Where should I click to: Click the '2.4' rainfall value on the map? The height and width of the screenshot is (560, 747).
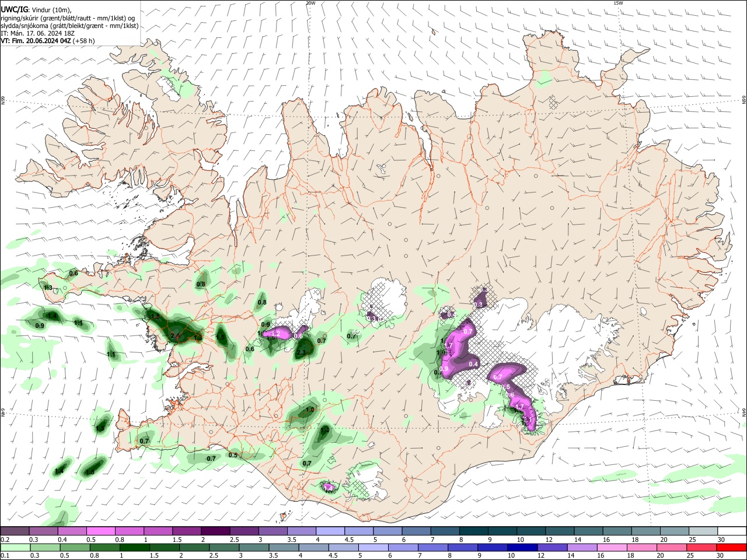pos(174,337)
